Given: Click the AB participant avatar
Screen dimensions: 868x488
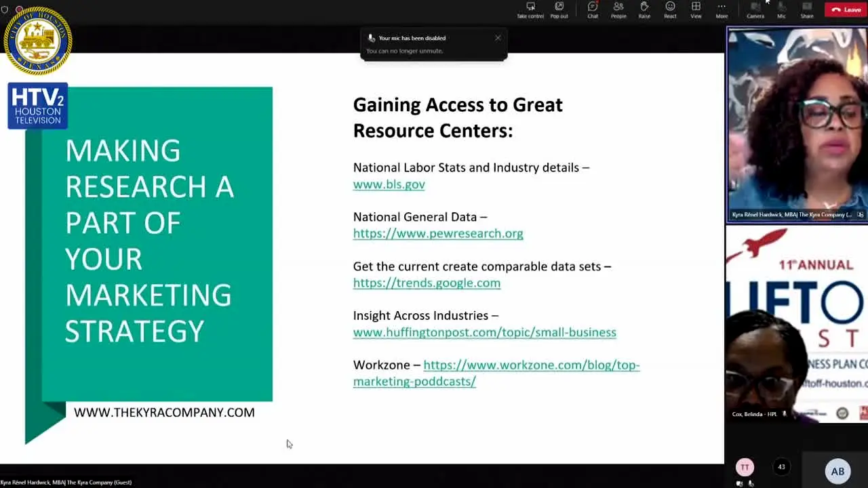Looking at the screenshot, I should tap(837, 471).
